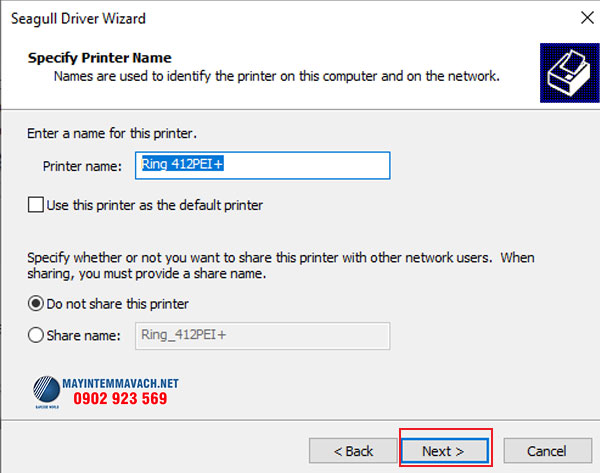Image resolution: width=600 pixels, height=473 pixels.
Task: Close the Seagull Driver Wizard window
Action: (x=583, y=17)
